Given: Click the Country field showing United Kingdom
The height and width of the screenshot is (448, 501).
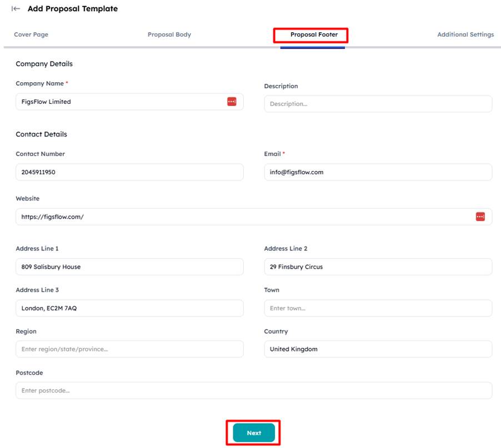Looking at the screenshot, I should (378, 349).
